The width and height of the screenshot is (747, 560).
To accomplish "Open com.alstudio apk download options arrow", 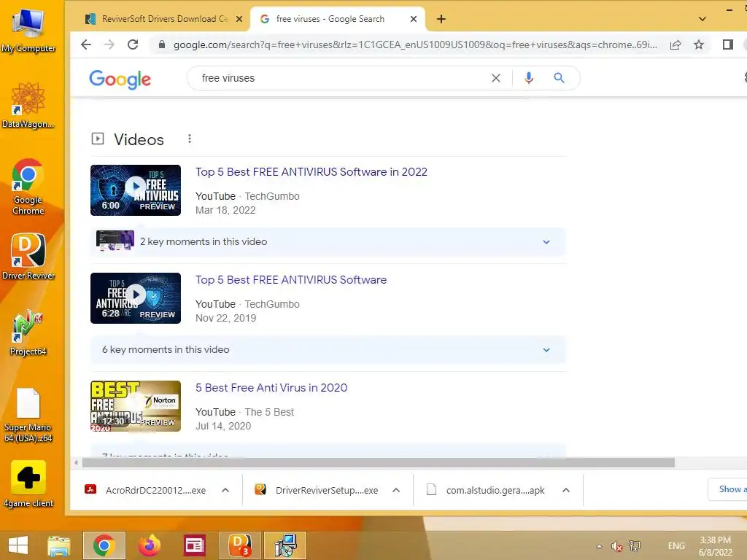I will [566, 490].
